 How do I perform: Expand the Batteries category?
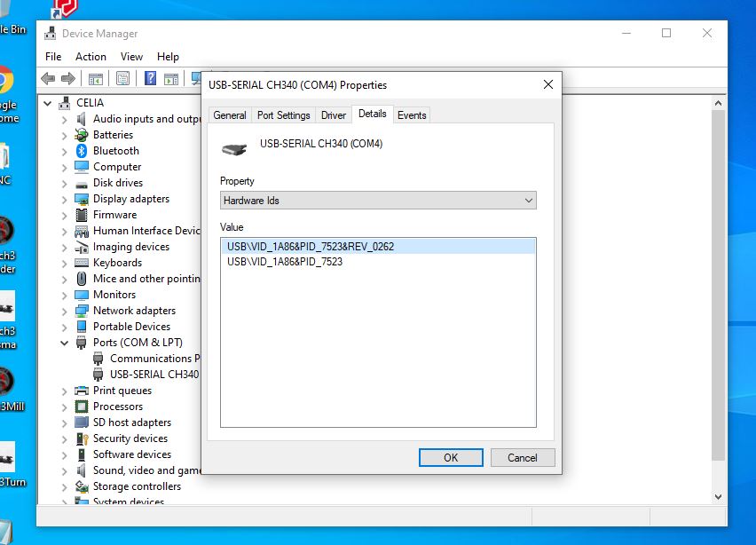click(64, 136)
